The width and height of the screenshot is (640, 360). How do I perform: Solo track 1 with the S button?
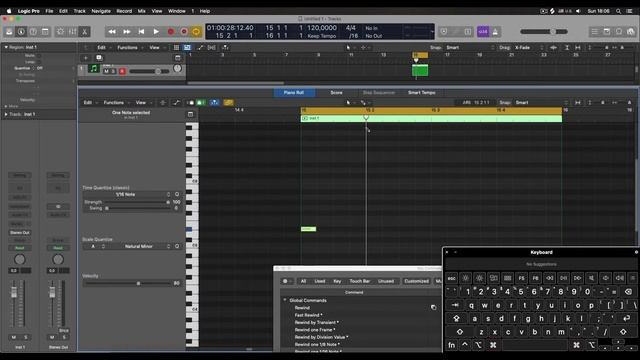point(113,71)
